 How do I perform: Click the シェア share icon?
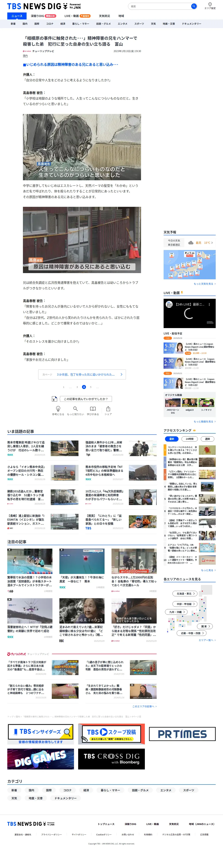(108, 408)
